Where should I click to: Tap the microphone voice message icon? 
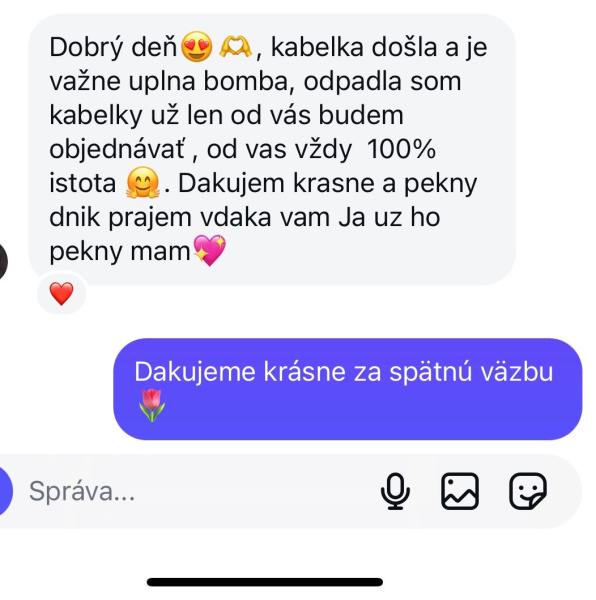click(x=395, y=491)
